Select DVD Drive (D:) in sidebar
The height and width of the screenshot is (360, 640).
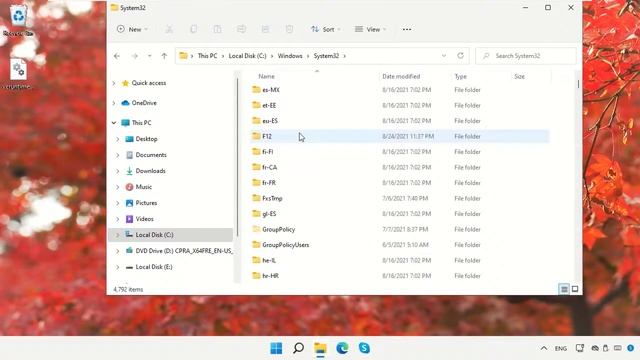(x=184, y=251)
